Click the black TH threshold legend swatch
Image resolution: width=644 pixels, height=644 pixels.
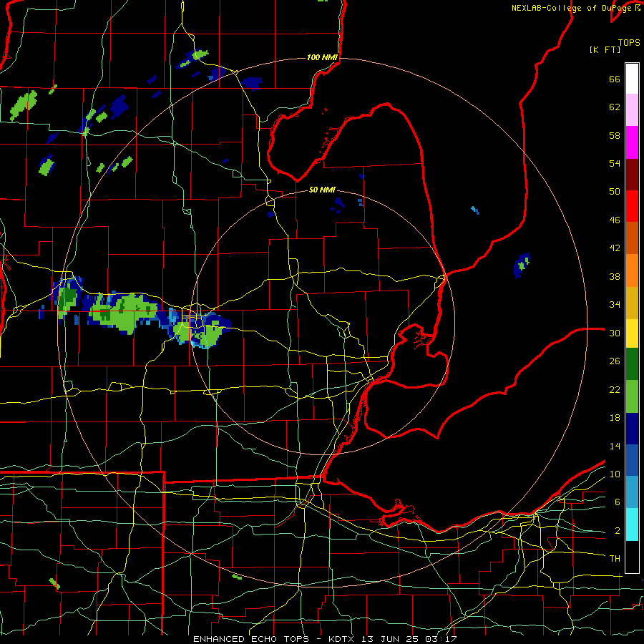click(x=632, y=557)
